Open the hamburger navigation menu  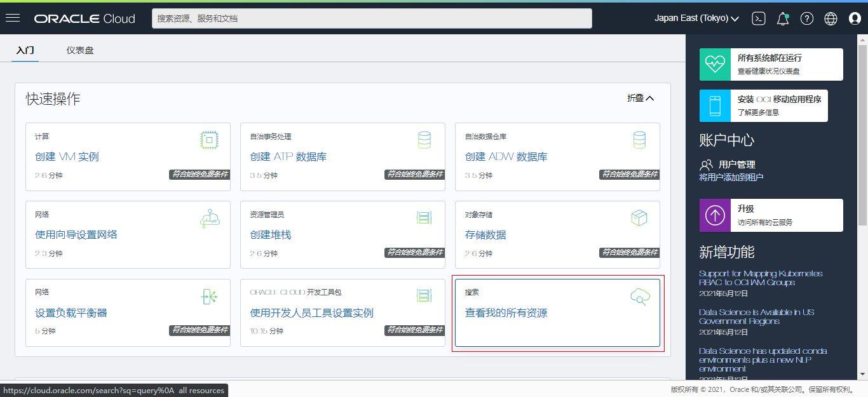(13, 18)
